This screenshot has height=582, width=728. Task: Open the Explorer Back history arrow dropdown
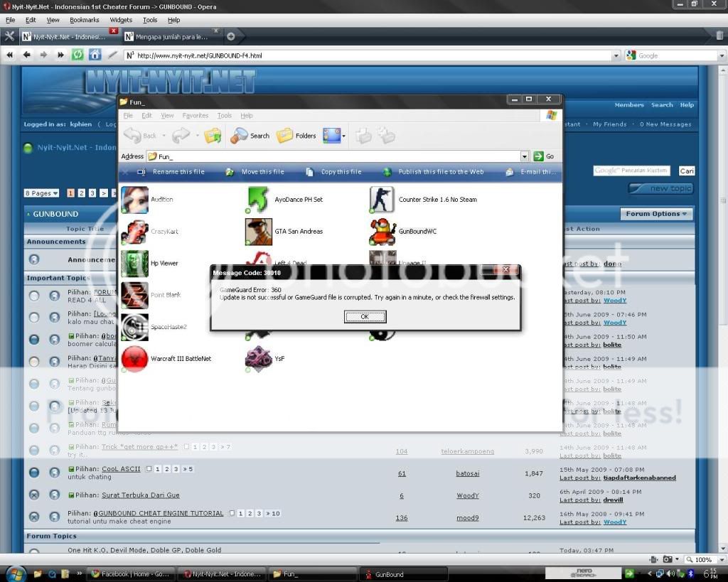click(x=164, y=136)
